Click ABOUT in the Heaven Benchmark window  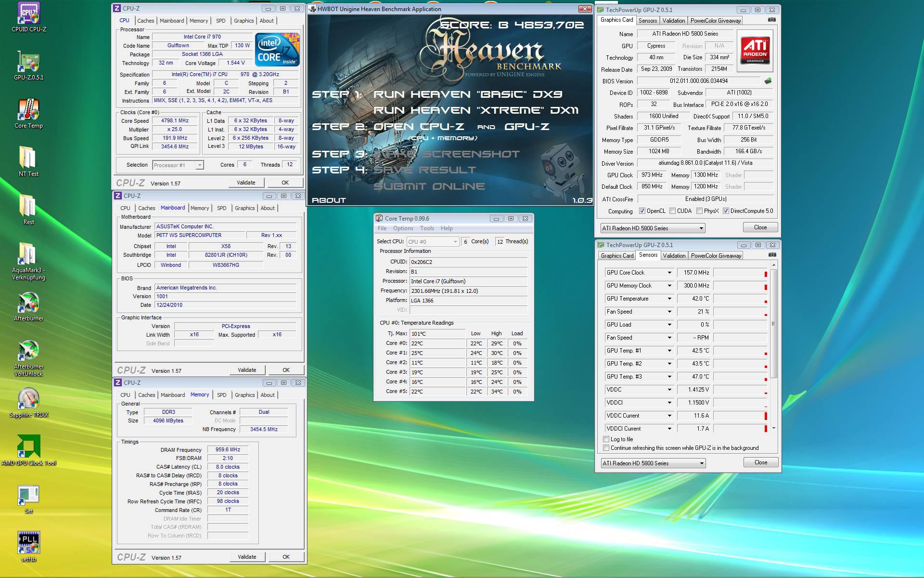[329, 200]
